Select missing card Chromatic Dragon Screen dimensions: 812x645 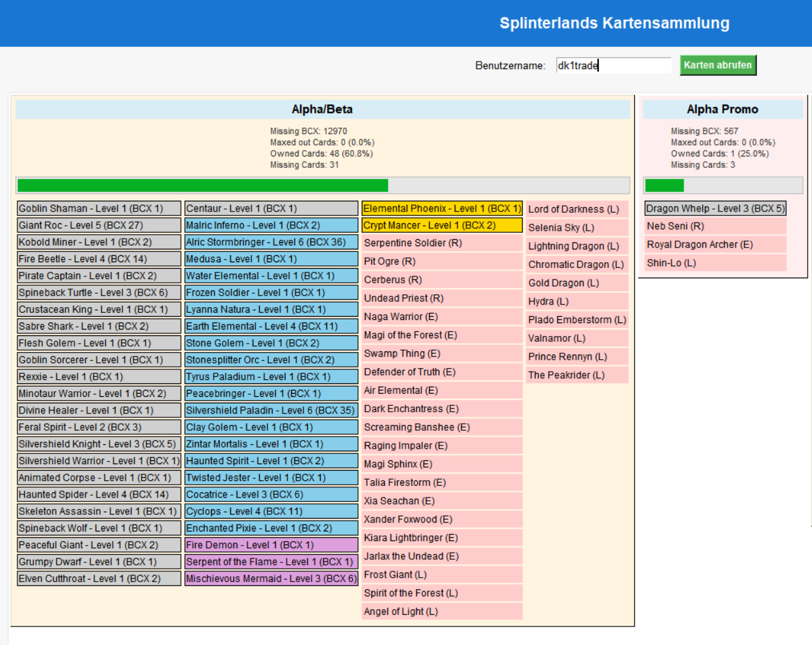pos(577,265)
